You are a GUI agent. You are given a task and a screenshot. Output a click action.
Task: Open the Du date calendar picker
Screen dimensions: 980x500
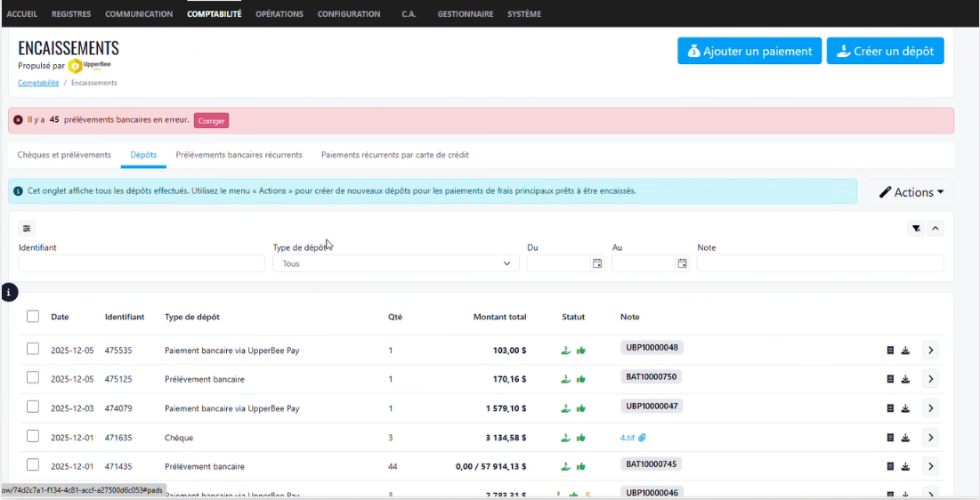pos(597,263)
